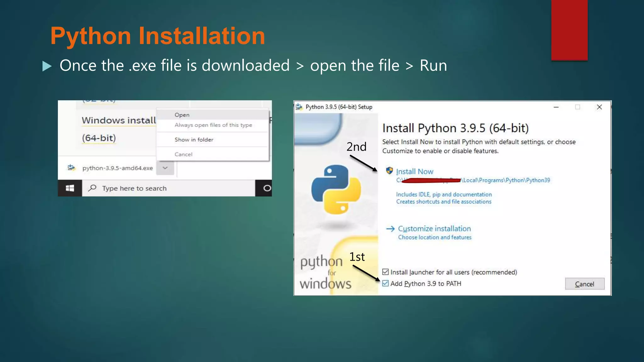Click the Windows installer (64-bit) link
Image resolution: width=644 pixels, height=362 pixels.
tap(119, 120)
